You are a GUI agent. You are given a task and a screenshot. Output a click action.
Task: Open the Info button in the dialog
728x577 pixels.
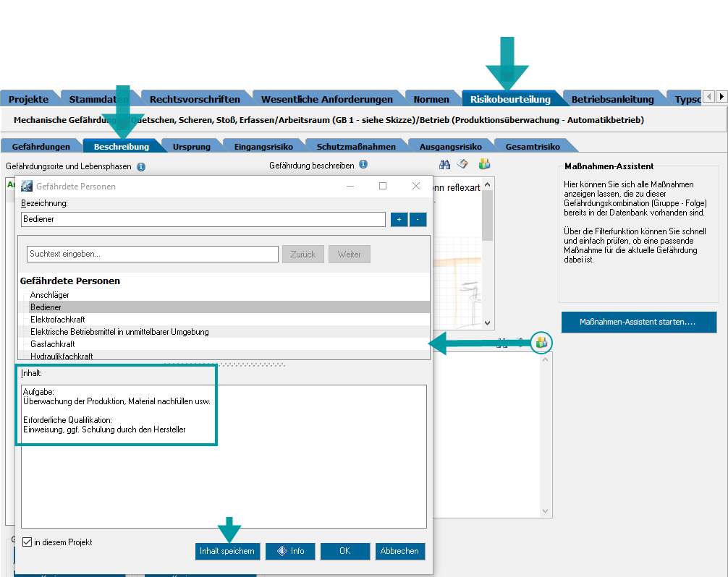tap(290, 551)
